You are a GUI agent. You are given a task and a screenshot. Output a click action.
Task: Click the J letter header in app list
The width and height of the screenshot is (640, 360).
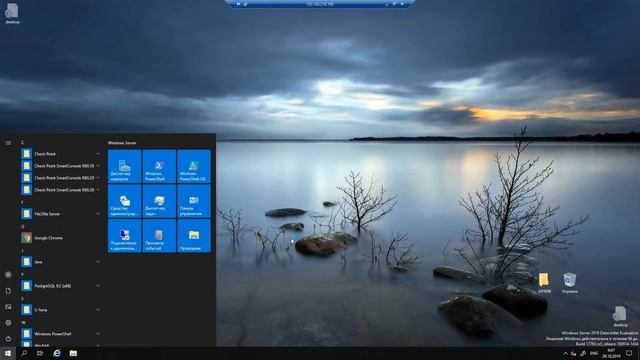coord(22,251)
